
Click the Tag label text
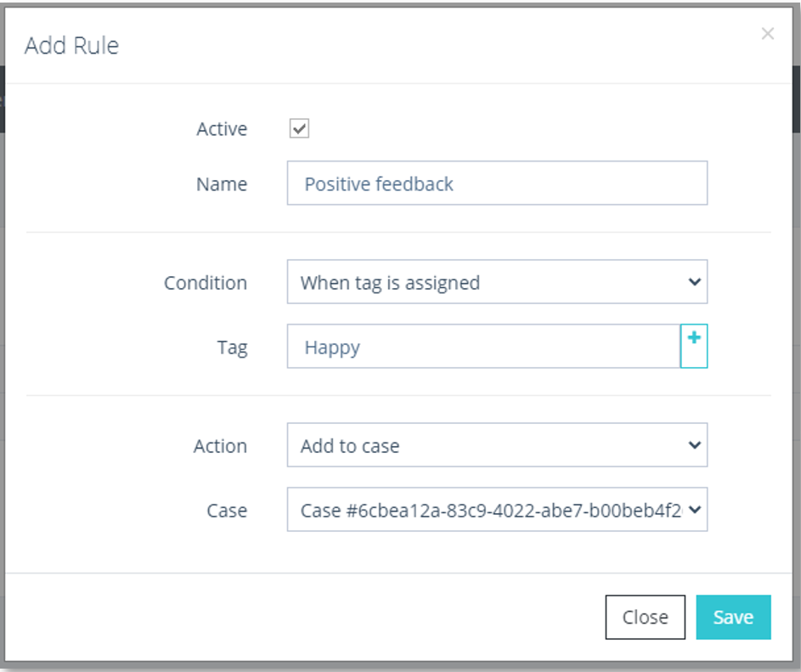coord(233,347)
